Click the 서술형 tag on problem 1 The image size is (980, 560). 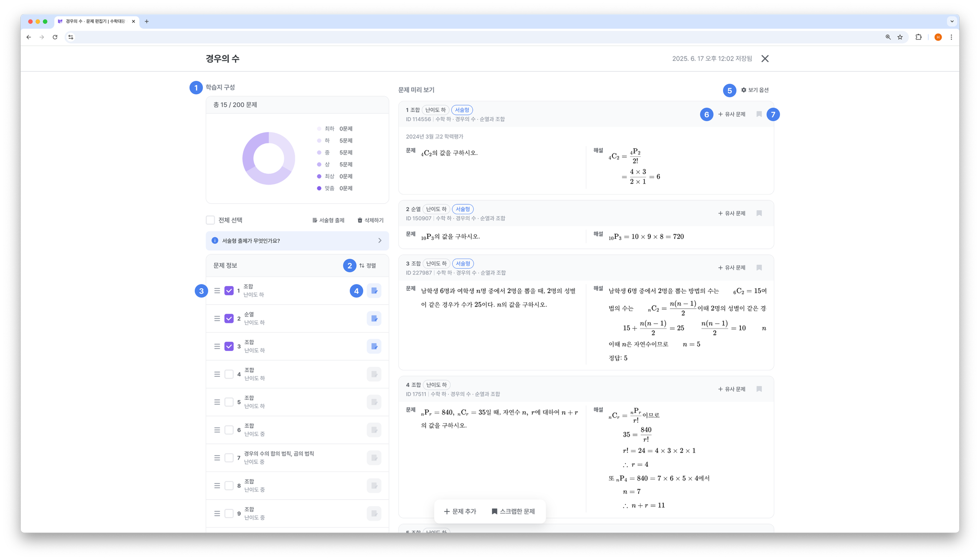(x=462, y=110)
